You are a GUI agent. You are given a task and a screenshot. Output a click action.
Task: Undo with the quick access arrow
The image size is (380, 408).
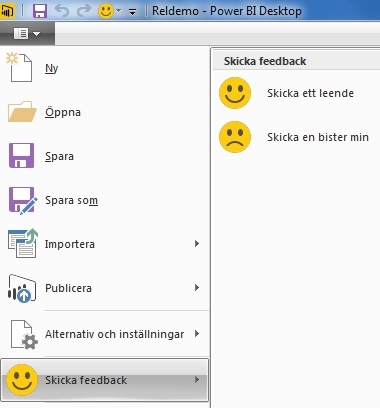coord(62,11)
